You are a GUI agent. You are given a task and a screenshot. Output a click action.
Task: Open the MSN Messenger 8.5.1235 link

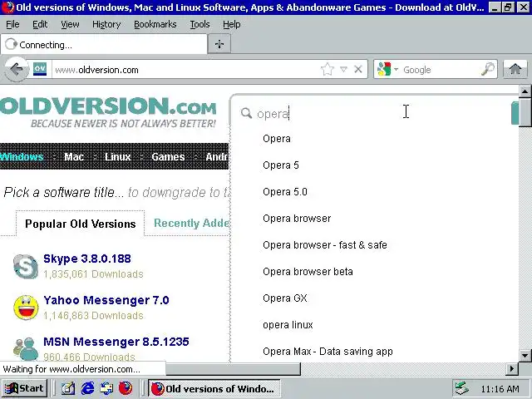[116, 342]
